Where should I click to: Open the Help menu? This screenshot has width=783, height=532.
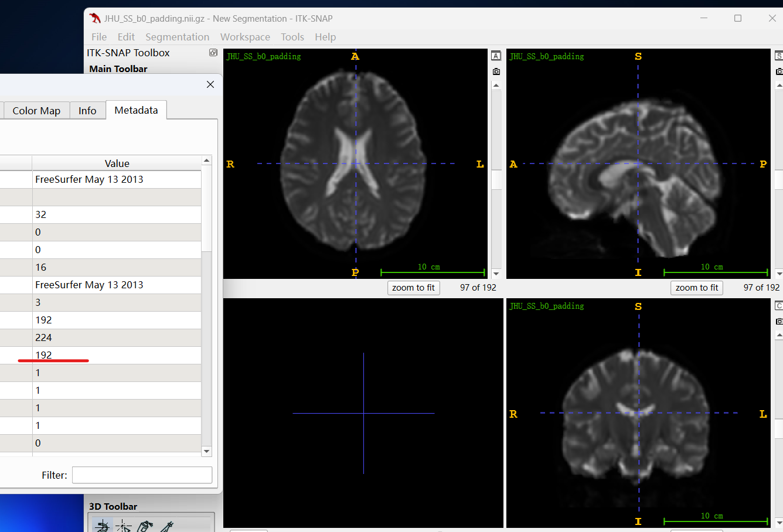pyautogui.click(x=325, y=37)
